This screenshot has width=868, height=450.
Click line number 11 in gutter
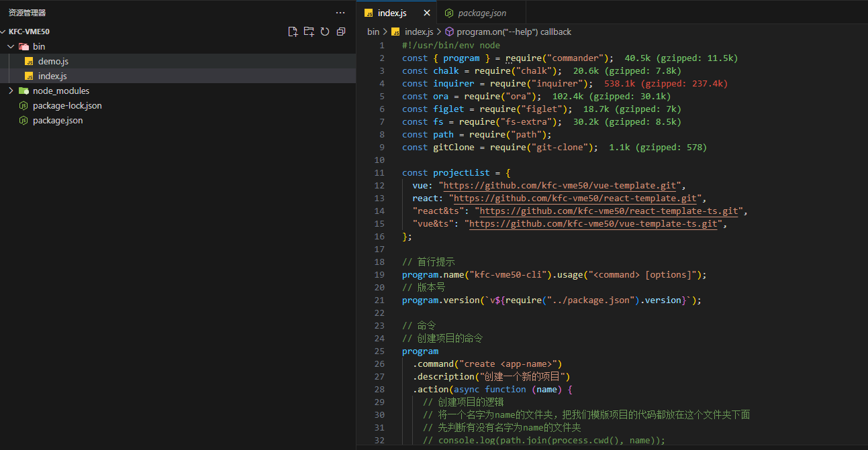(380, 172)
